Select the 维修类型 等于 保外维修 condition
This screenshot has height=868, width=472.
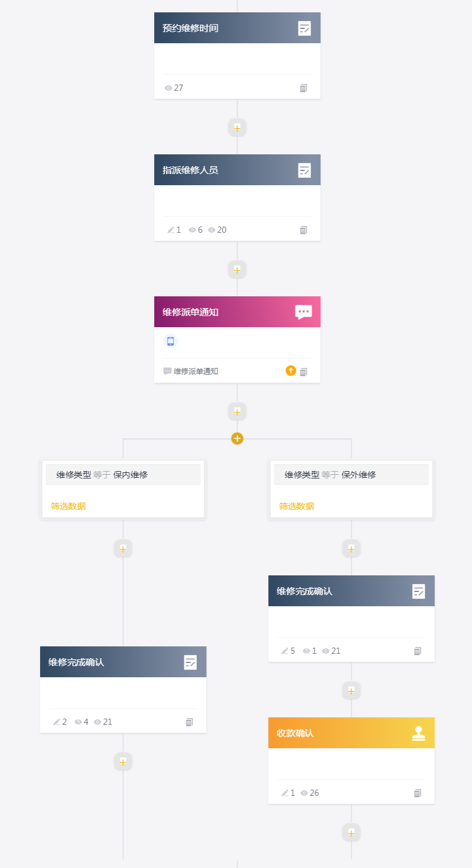(x=351, y=475)
